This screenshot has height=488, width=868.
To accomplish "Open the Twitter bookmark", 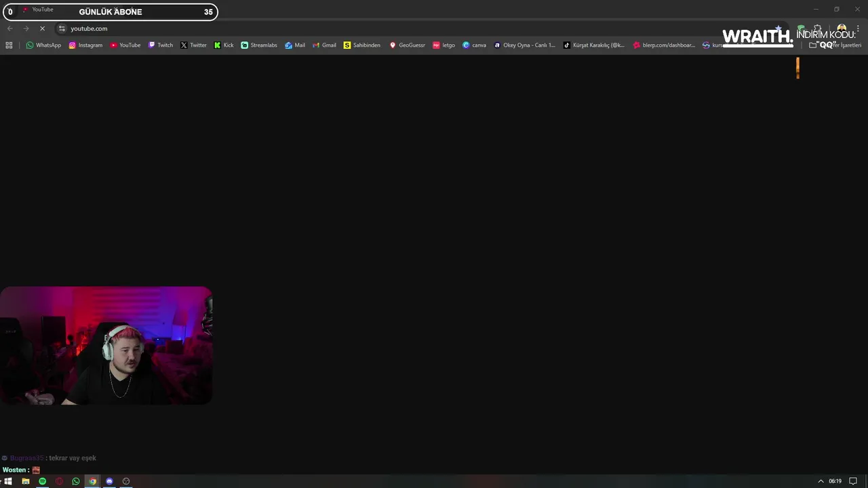I will point(193,45).
